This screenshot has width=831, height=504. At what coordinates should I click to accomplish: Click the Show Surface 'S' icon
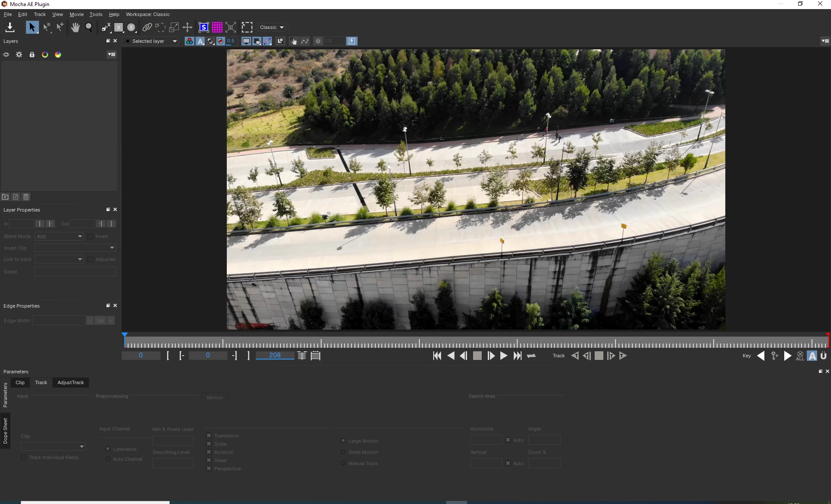click(203, 27)
